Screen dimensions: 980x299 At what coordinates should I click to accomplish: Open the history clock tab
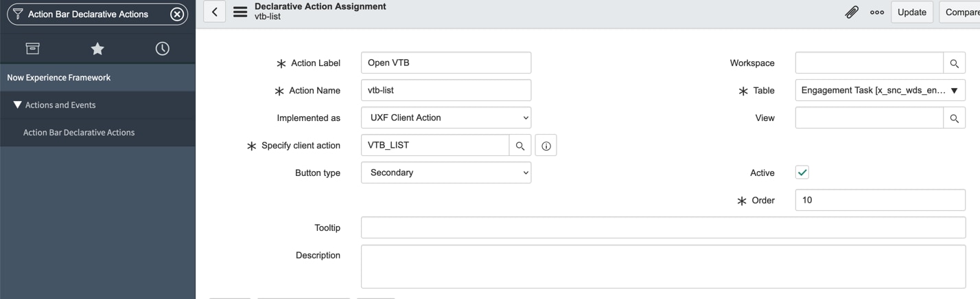coord(163,48)
